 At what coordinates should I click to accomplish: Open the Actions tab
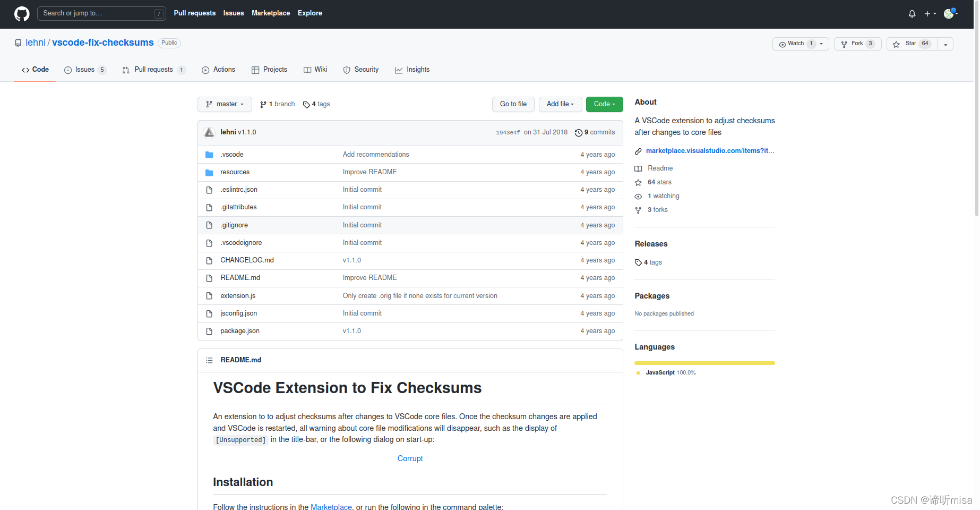[218, 70]
